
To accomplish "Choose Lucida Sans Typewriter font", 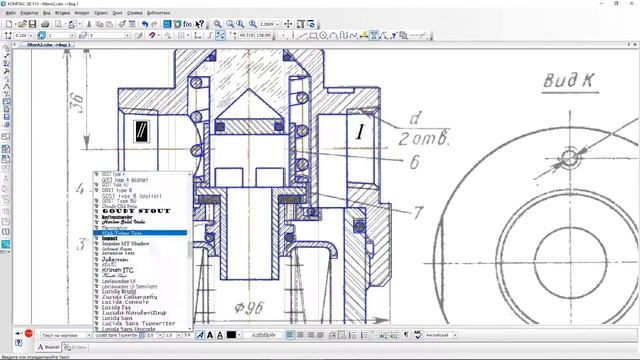I will pos(138,323).
